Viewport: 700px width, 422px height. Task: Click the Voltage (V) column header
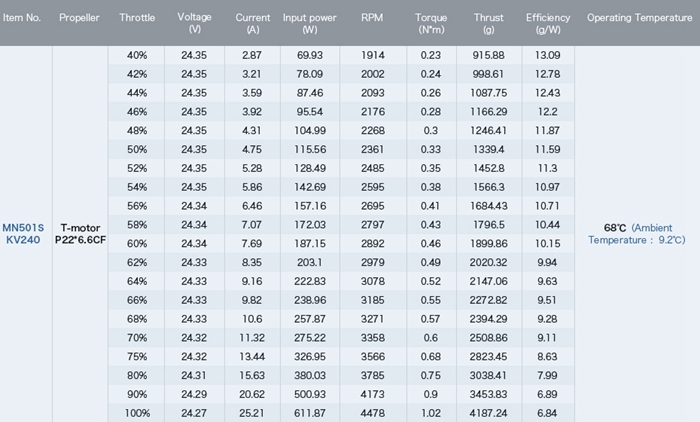pos(194,23)
